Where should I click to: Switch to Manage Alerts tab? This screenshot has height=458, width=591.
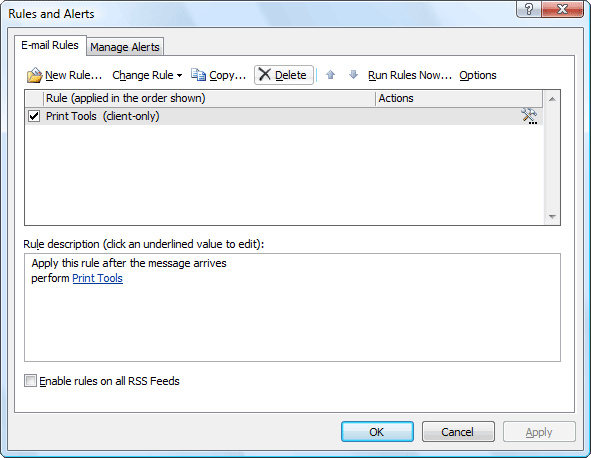coord(125,47)
